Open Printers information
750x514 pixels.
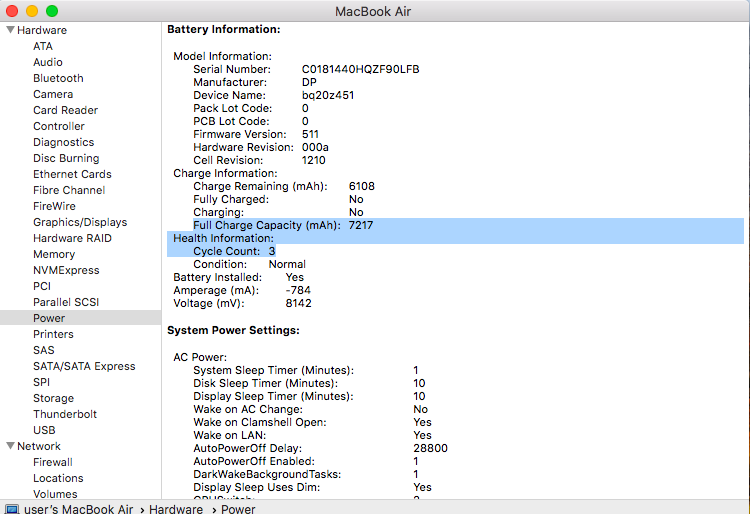pyautogui.click(x=53, y=334)
